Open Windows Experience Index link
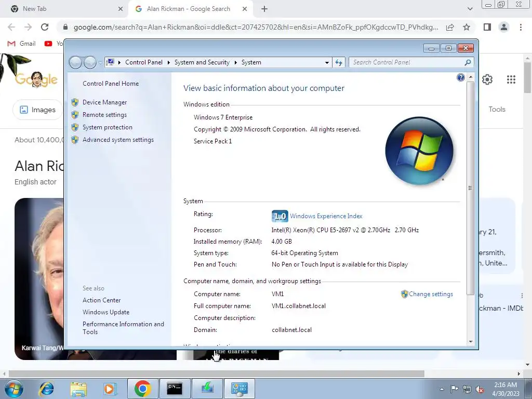The height and width of the screenshot is (399, 532). 326,216
